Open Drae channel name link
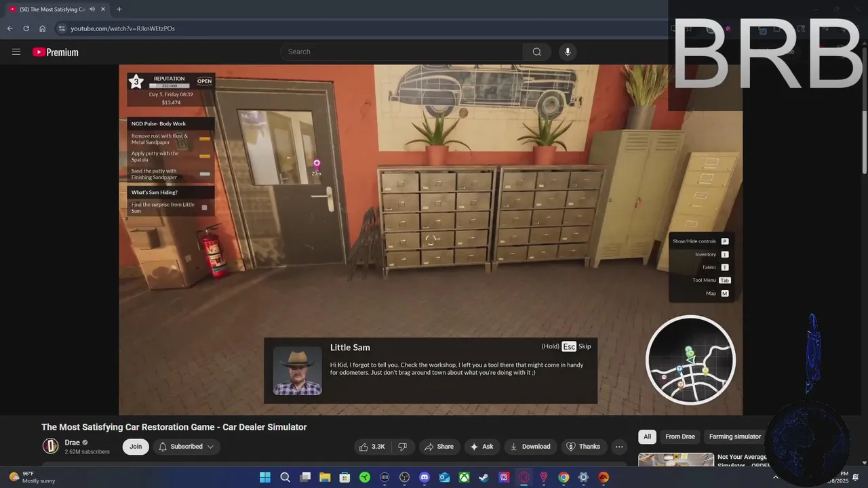 click(72, 443)
